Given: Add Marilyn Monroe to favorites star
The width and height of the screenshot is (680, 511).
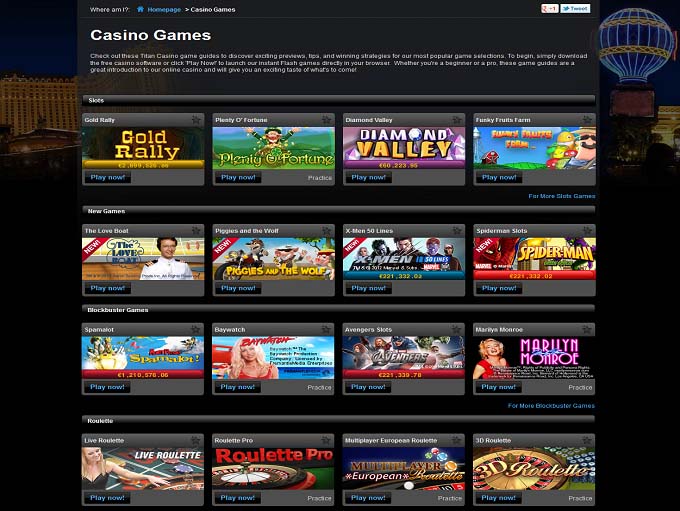Looking at the screenshot, I should [587, 330].
